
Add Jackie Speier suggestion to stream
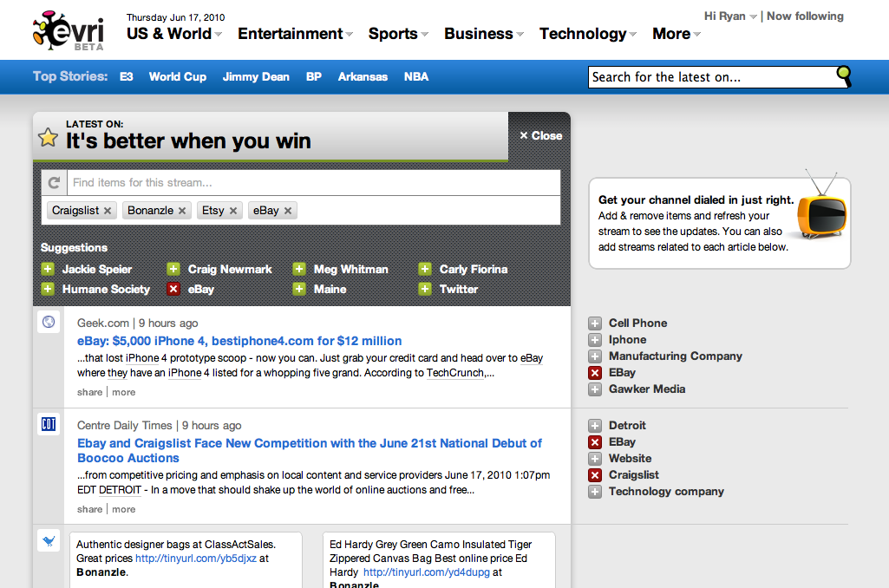tap(48, 269)
